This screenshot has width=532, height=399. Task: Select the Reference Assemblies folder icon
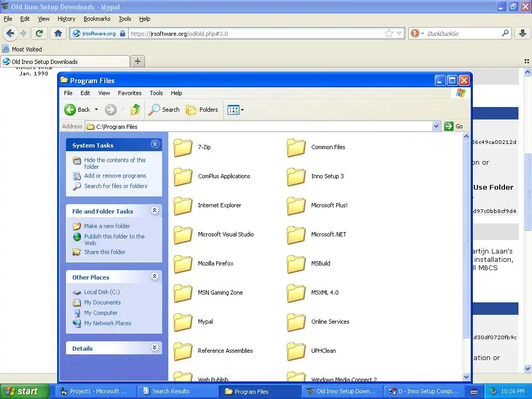tap(183, 351)
